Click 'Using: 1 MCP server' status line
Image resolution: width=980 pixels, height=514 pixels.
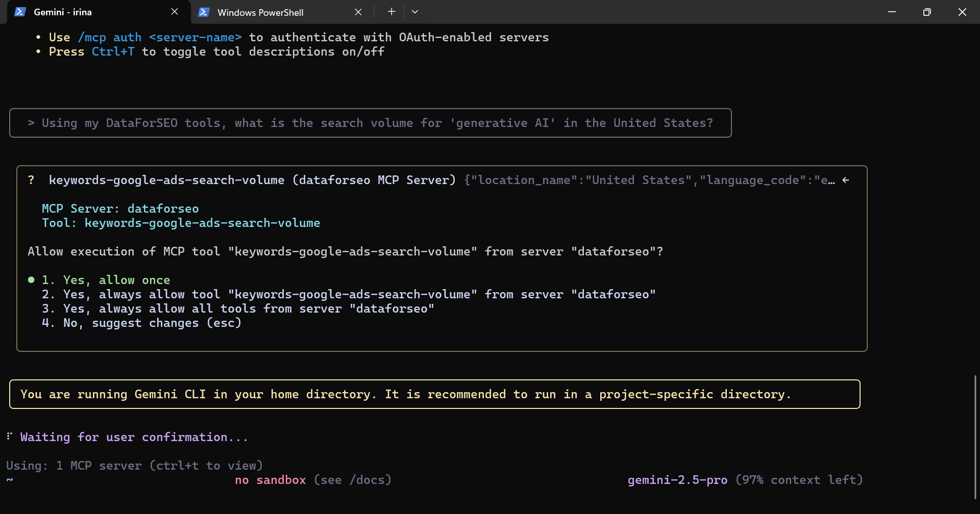pyautogui.click(x=134, y=466)
